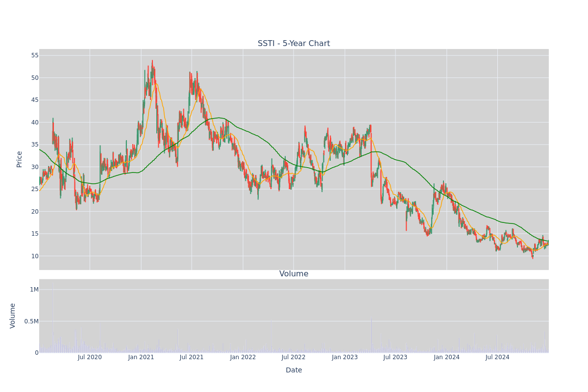Image resolution: width=588 pixels, height=392 pixels.
Task: Click the 35 price axis tick
Action: [x=35, y=145]
